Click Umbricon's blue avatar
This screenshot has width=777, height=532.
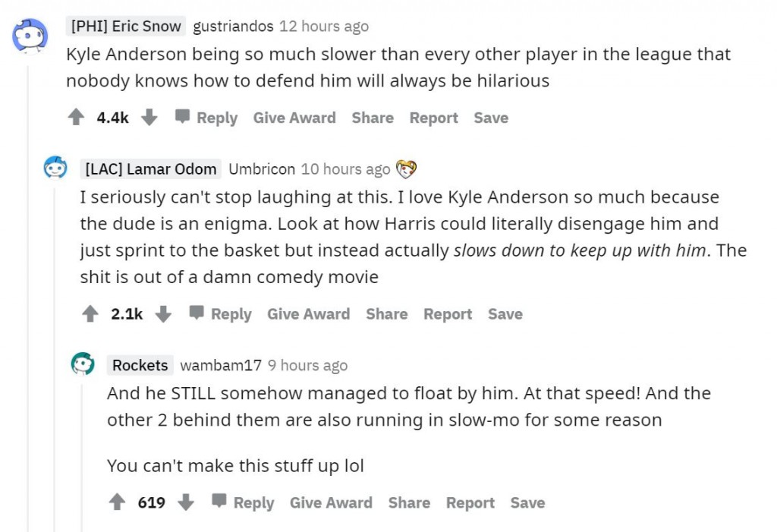pos(55,168)
